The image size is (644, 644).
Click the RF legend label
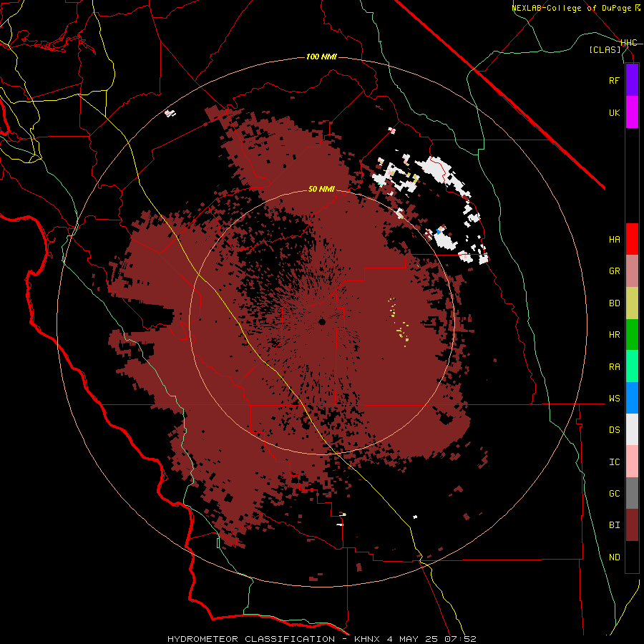pos(614,80)
